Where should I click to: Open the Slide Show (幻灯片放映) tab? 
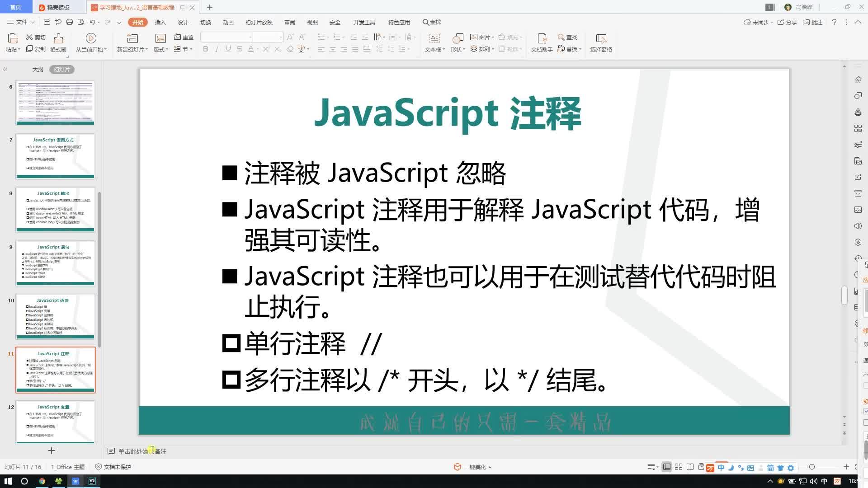[259, 22]
